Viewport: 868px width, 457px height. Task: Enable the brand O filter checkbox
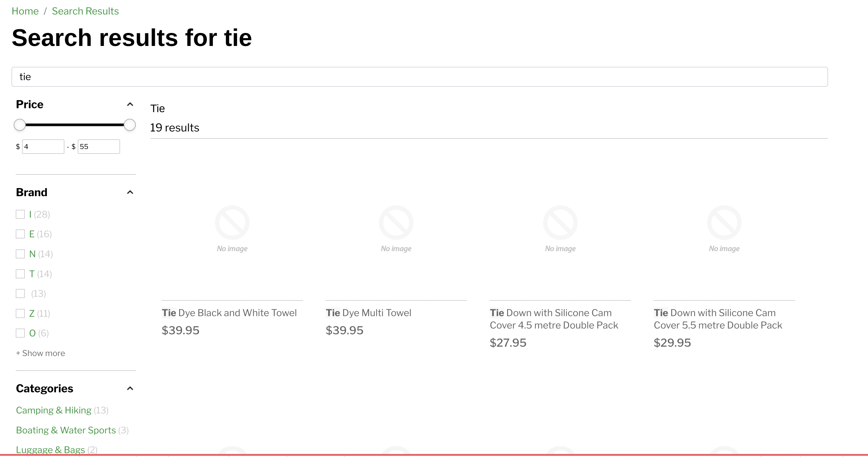click(x=20, y=333)
